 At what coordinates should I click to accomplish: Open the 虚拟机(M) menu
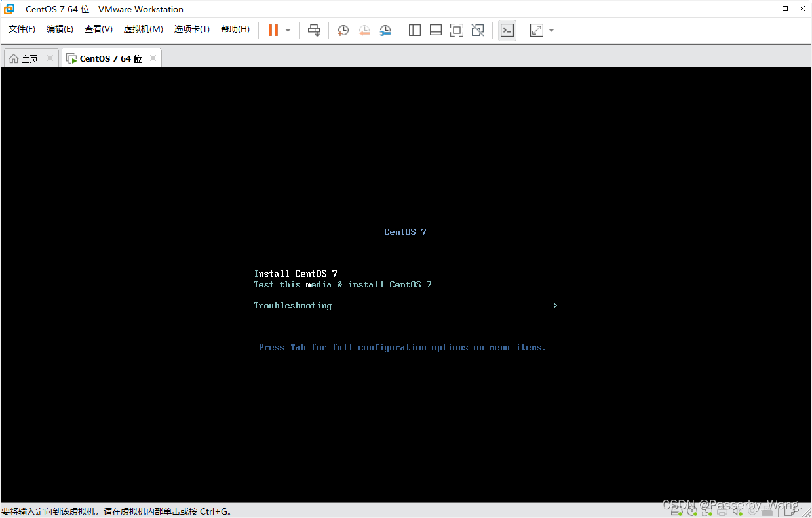coord(143,29)
